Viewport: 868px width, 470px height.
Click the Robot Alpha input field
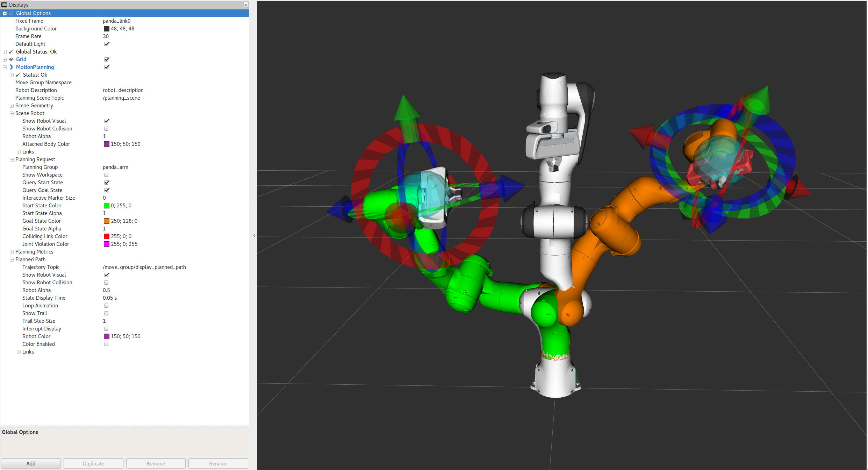173,136
